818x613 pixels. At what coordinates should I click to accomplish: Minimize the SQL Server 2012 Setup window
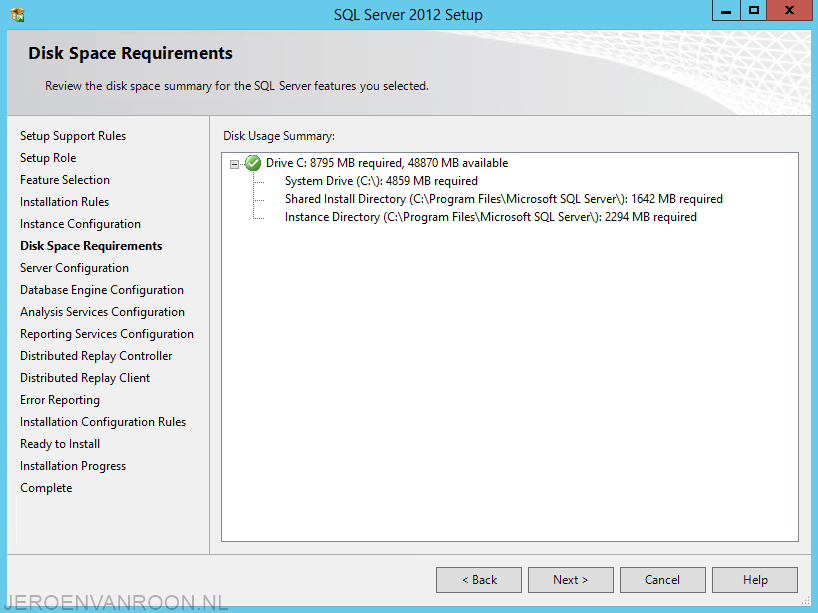(x=726, y=10)
